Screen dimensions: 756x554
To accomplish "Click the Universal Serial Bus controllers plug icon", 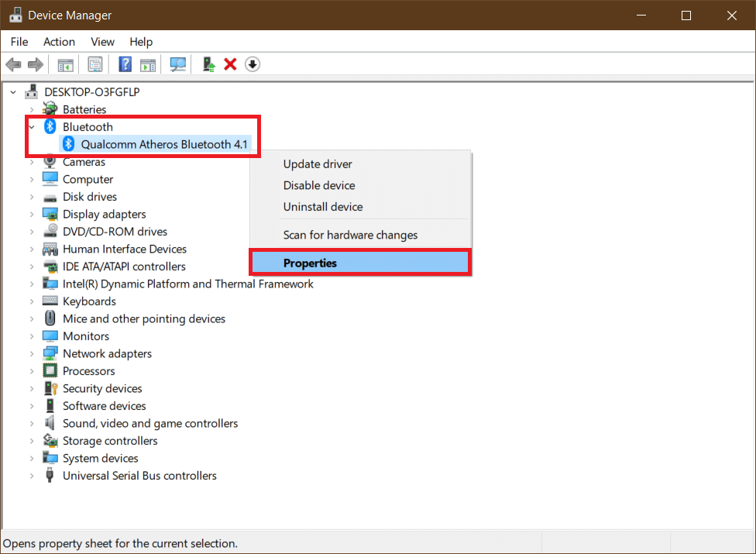I will (x=50, y=475).
